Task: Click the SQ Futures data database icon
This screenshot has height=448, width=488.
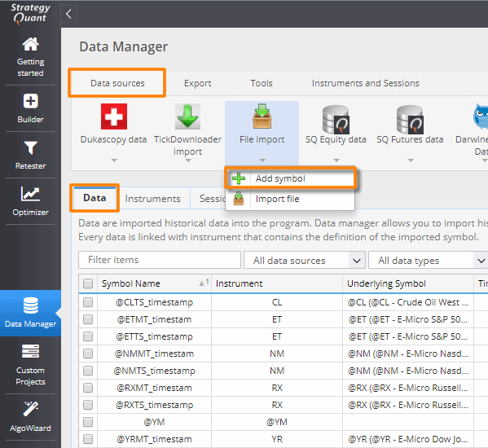Action: 410,120
